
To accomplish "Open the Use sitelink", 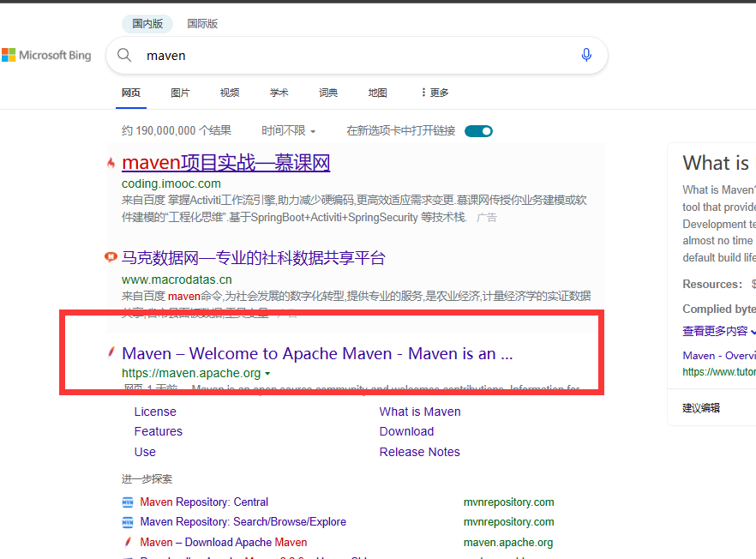I will pyautogui.click(x=145, y=452).
